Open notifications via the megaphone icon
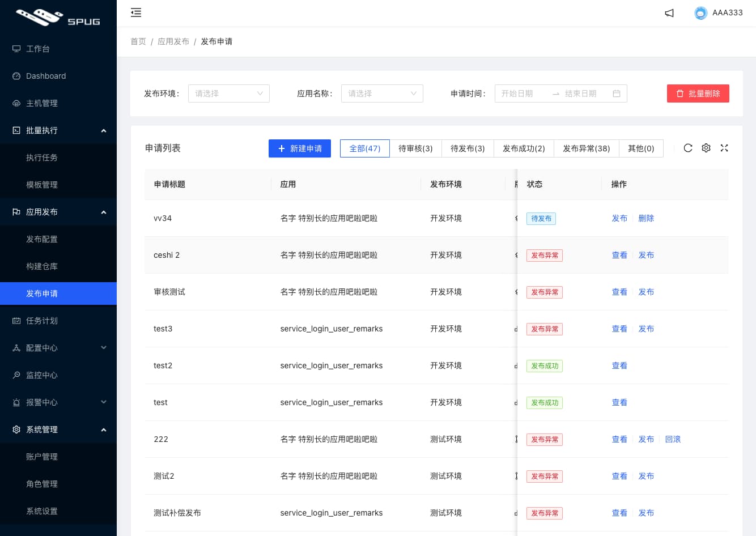 coord(669,13)
